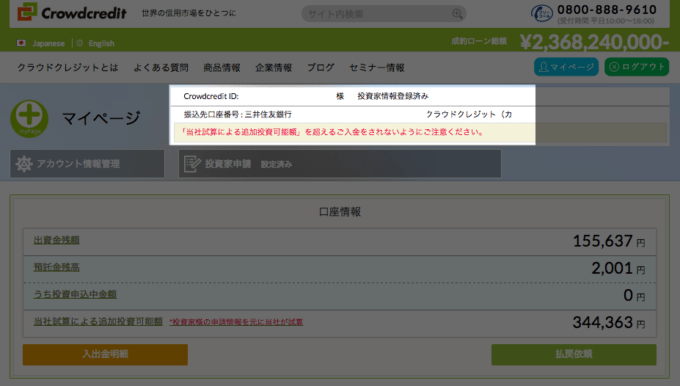This screenshot has width=680, height=386.
Task: Go to the セミナー情報 page
Action: (x=376, y=68)
